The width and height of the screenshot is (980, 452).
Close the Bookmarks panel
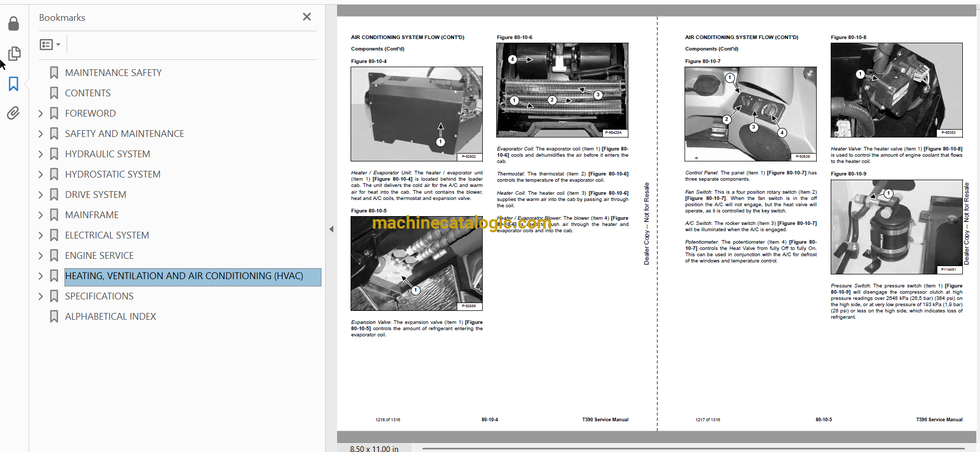(307, 17)
